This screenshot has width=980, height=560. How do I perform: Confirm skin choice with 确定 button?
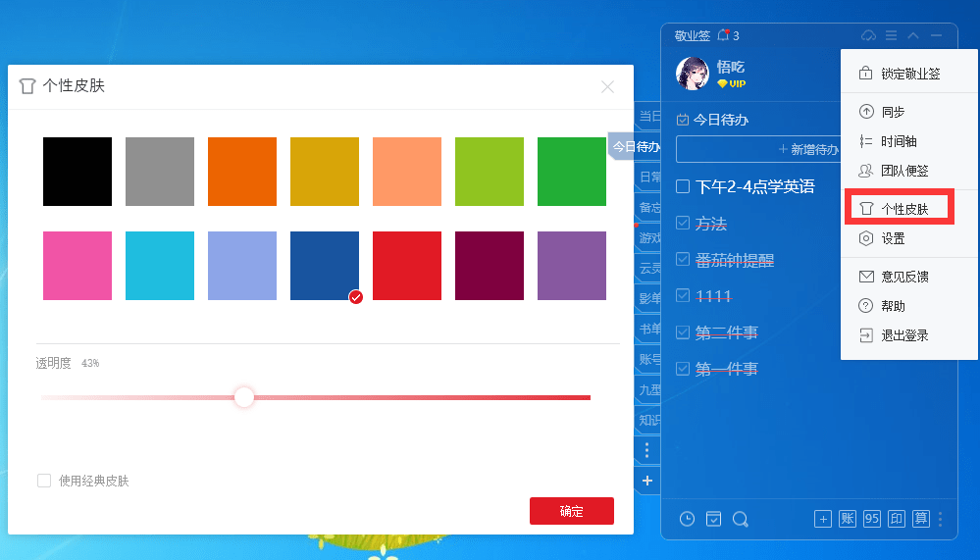(572, 511)
